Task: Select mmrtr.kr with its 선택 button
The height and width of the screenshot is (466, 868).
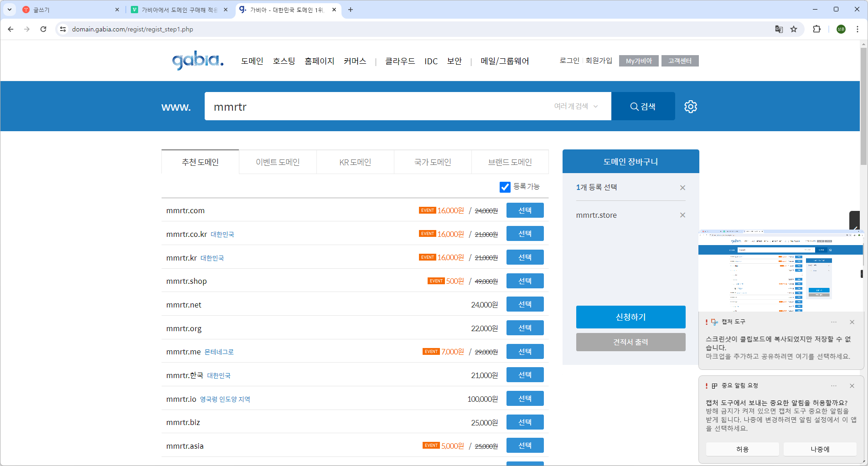Action: coord(525,257)
